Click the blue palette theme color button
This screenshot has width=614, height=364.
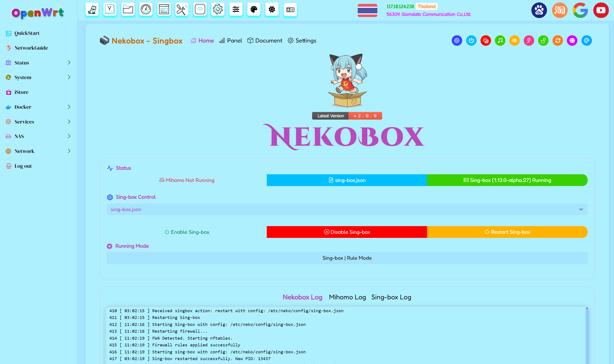click(587, 41)
